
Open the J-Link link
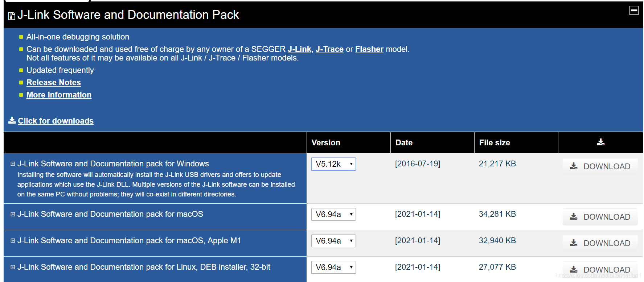pos(299,49)
